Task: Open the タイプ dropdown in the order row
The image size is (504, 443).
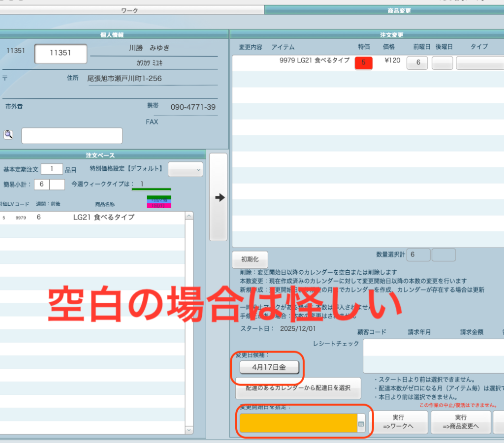Action: [x=480, y=63]
